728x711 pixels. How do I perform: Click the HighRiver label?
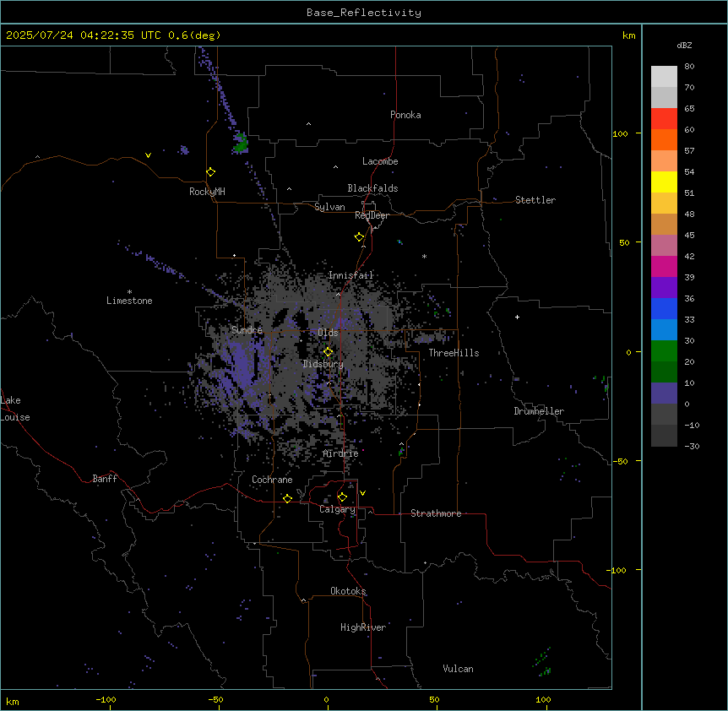click(363, 627)
